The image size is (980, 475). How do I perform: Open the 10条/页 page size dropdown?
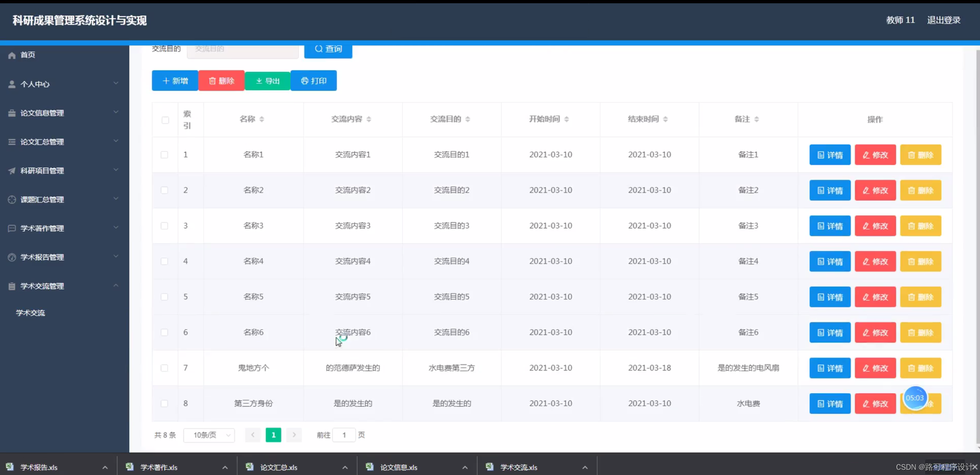pyautogui.click(x=209, y=435)
